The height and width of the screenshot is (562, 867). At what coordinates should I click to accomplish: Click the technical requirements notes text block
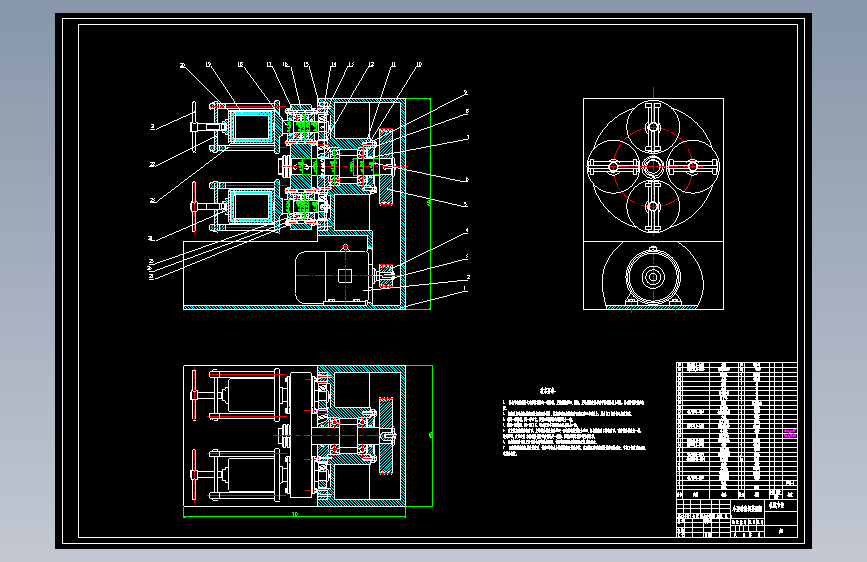tap(573, 422)
